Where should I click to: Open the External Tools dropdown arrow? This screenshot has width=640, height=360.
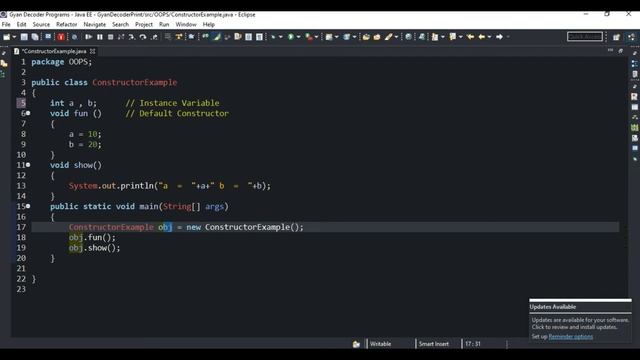[316, 37]
